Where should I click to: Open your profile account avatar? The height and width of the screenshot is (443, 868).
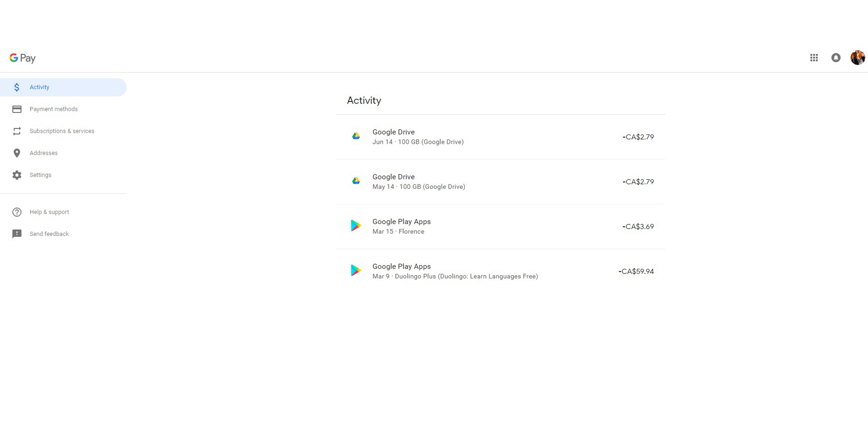857,57
